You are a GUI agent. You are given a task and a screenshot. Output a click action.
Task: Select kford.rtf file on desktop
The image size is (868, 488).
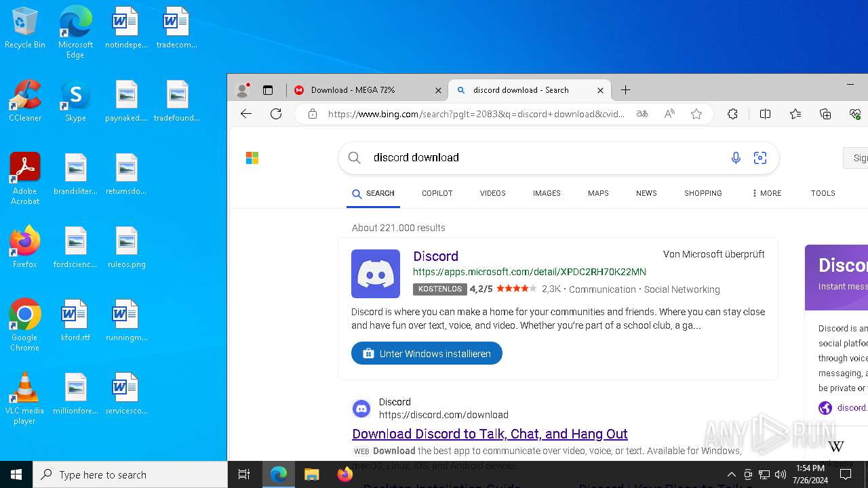coord(75,321)
